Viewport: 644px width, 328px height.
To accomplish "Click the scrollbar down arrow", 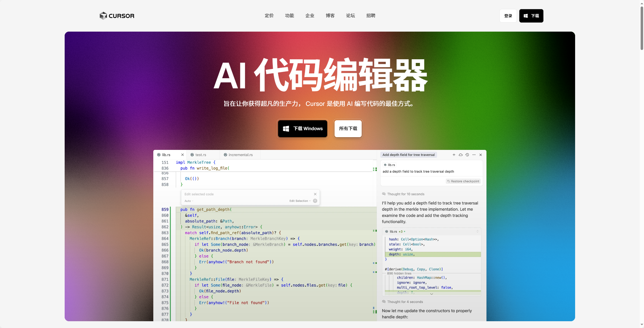I will coord(642,325).
